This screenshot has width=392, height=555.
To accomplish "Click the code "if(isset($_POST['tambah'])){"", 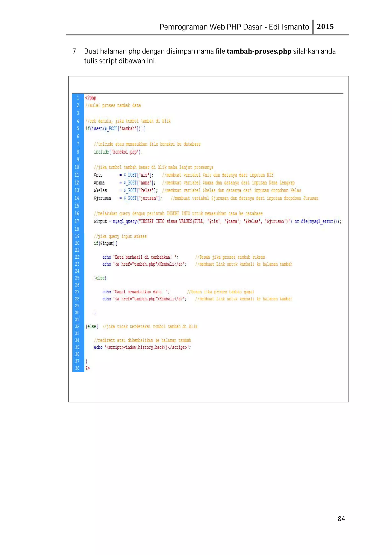I will [x=115, y=129].
